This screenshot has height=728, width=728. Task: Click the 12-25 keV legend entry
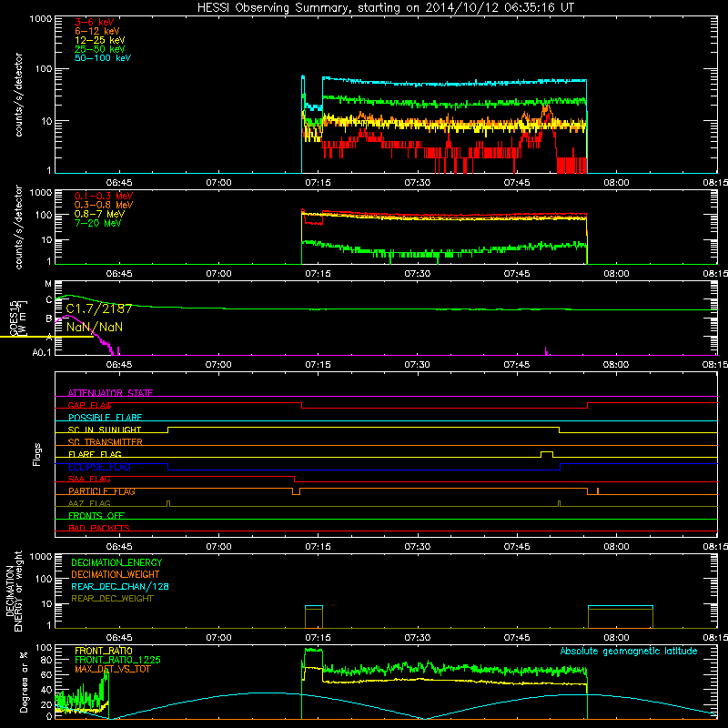click(x=100, y=40)
